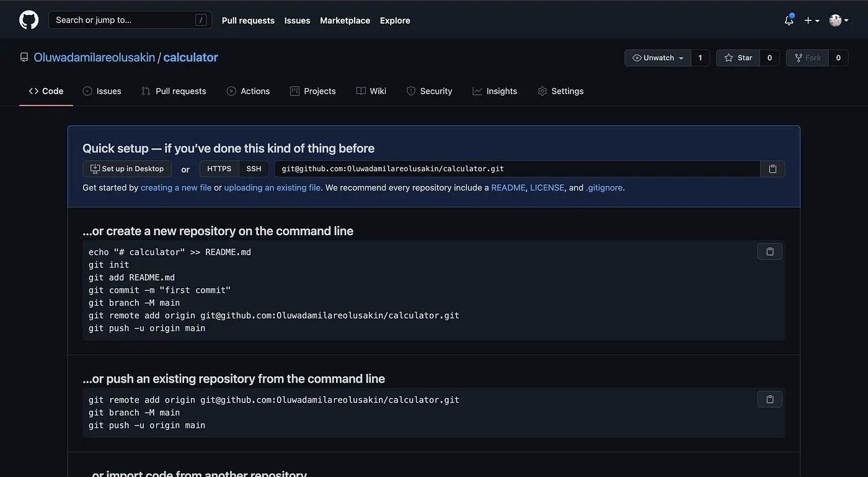Viewport: 868px width, 477px height.
Task: Follow the creating a new file link
Action: [176, 187]
